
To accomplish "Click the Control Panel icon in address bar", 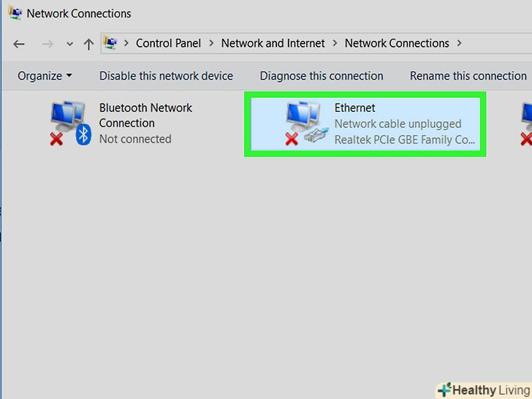I will [x=110, y=43].
